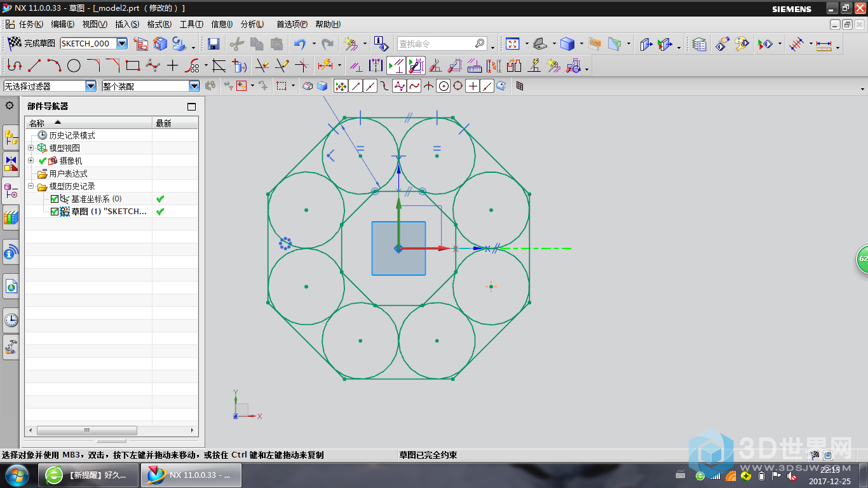
Task: Toggle the Existing Point (plus) snap option
Action: [472, 86]
